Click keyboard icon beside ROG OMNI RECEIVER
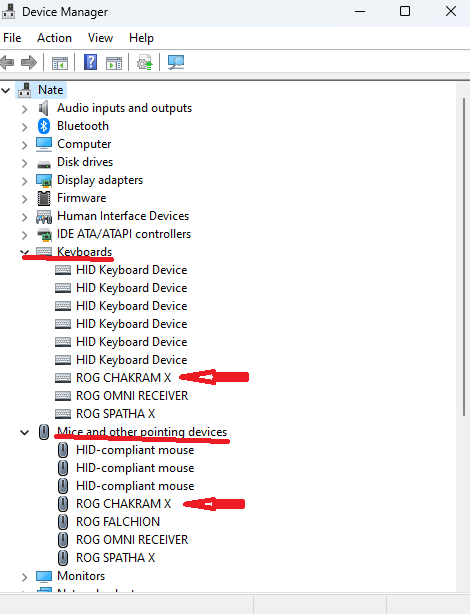This screenshot has height=614, width=470. [x=63, y=396]
